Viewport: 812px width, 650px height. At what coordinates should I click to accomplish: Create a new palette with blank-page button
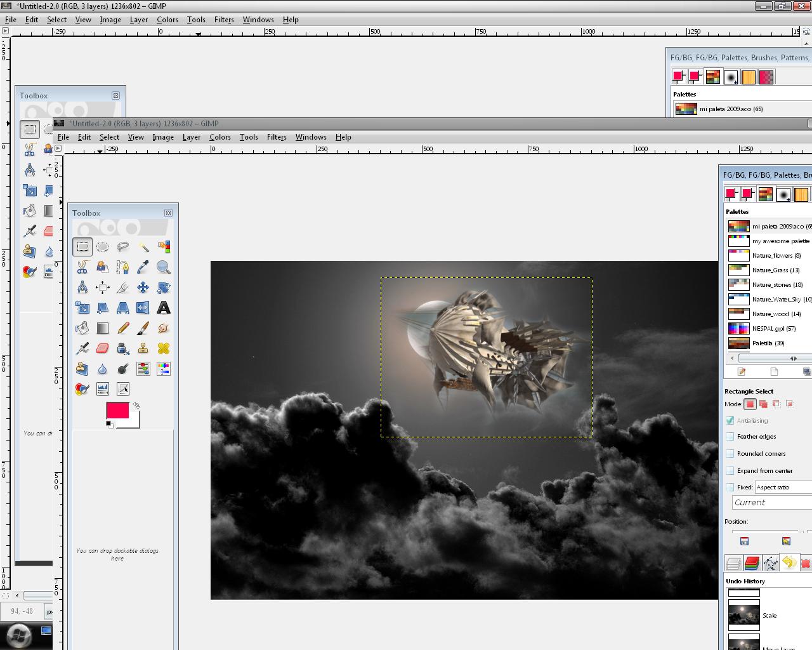point(774,372)
